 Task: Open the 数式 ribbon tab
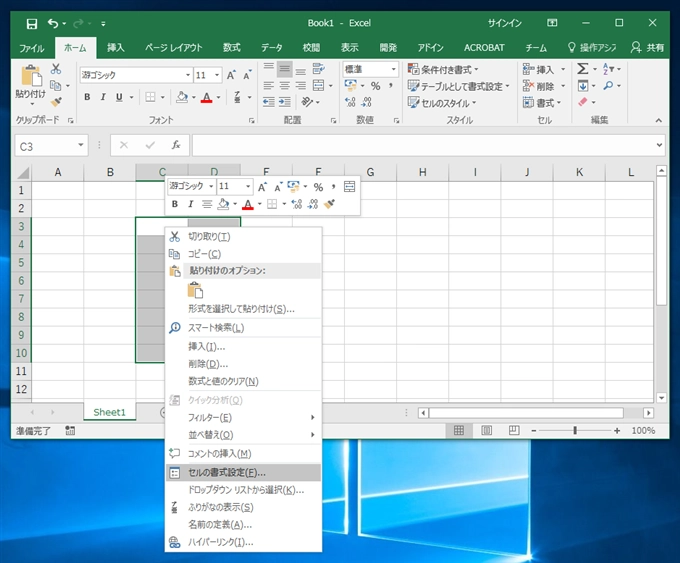(232, 48)
